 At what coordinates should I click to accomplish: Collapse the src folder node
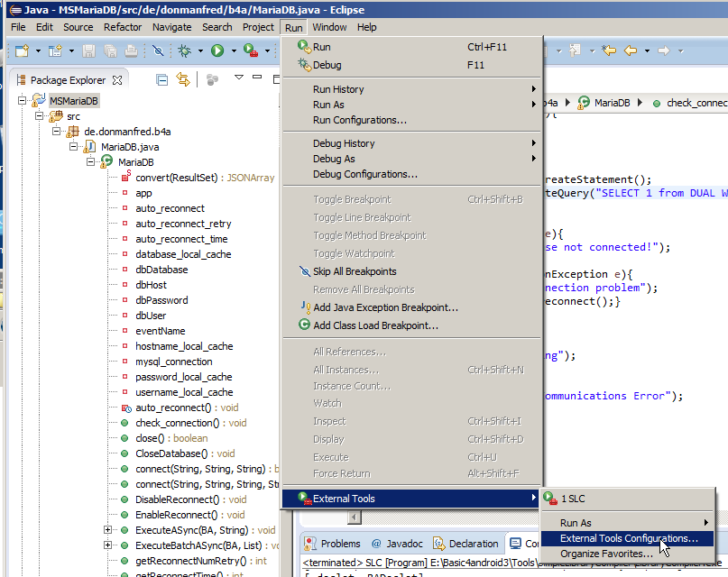tap(40, 116)
